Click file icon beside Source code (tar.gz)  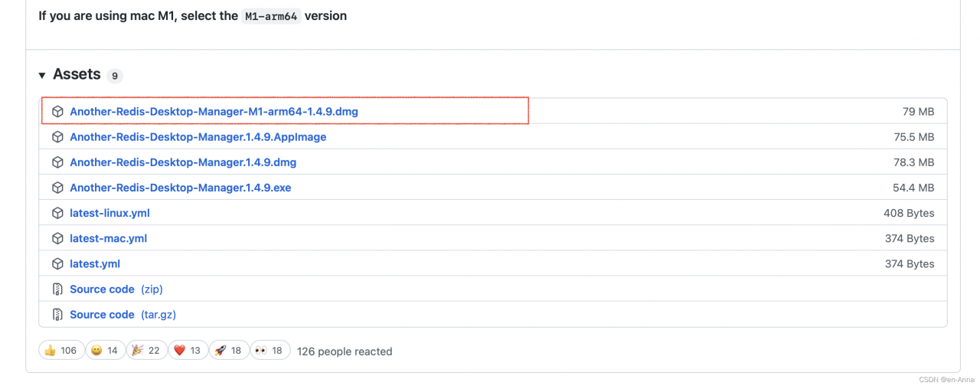click(x=57, y=315)
